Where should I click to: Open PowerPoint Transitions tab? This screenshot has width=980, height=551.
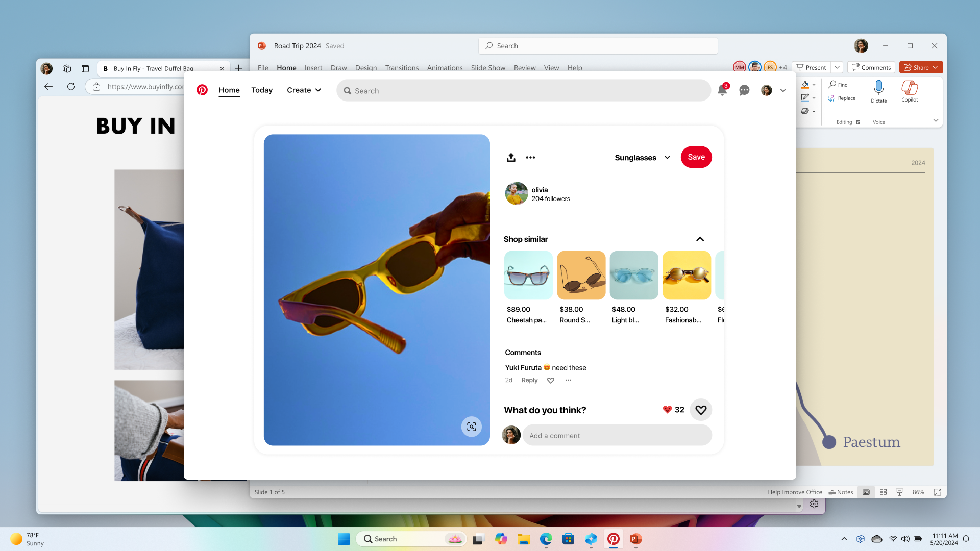[x=402, y=68]
